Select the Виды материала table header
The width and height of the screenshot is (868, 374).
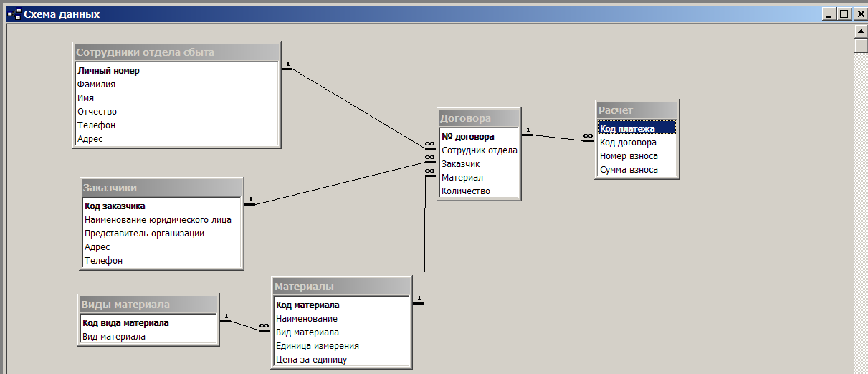[x=148, y=305]
